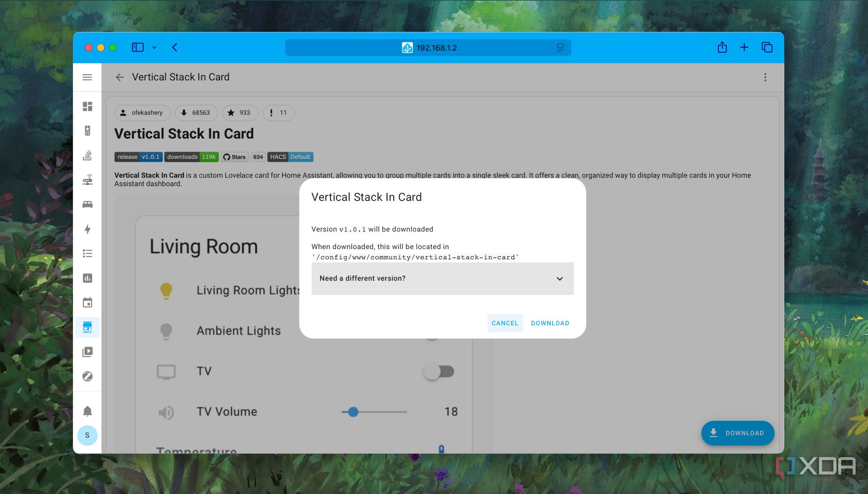This screenshot has width=868, height=494.
Task: Open the History chart sidebar icon
Action: click(x=87, y=278)
